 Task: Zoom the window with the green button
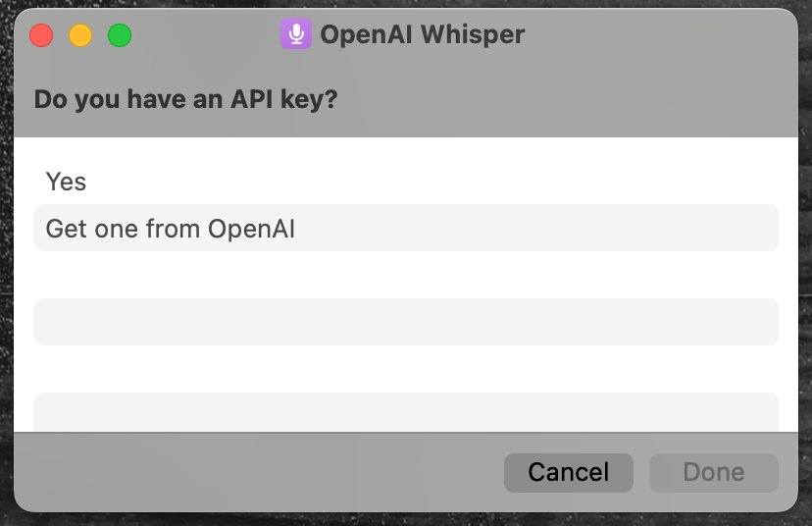coord(120,36)
